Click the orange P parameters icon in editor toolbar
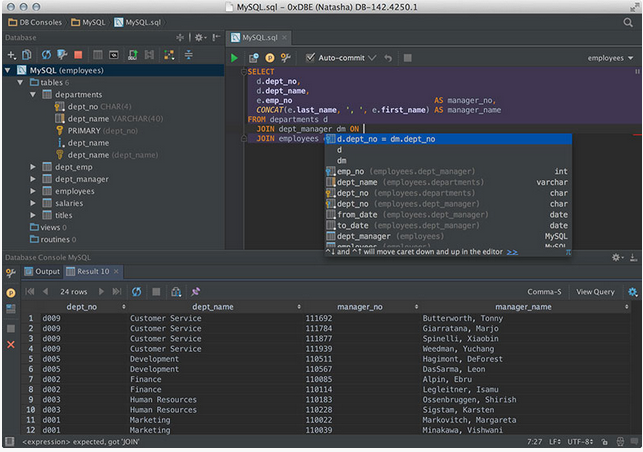643x452 pixels. [x=270, y=58]
